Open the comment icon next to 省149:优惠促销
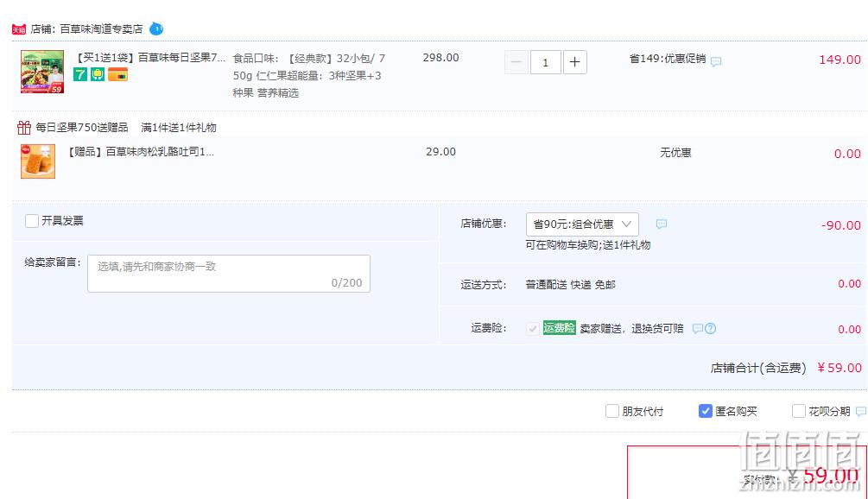This screenshot has height=499, width=868. [716, 61]
